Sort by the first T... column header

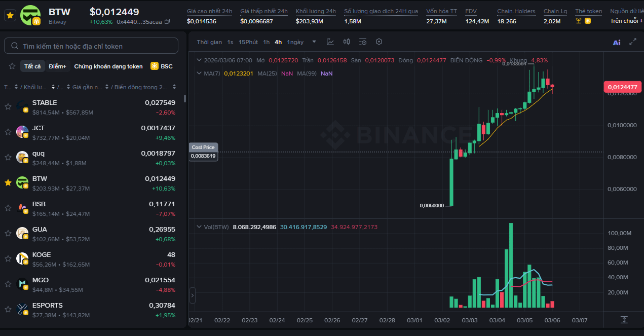click(10, 87)
